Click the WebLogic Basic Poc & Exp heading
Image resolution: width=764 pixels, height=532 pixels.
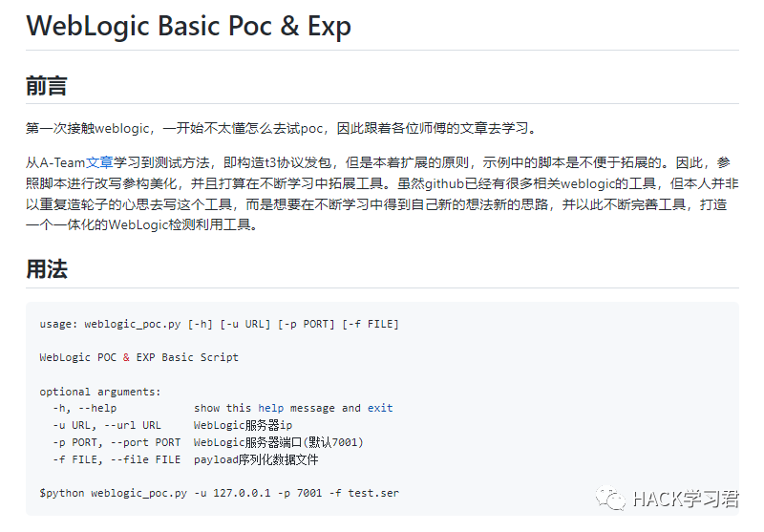pos(188,26)
